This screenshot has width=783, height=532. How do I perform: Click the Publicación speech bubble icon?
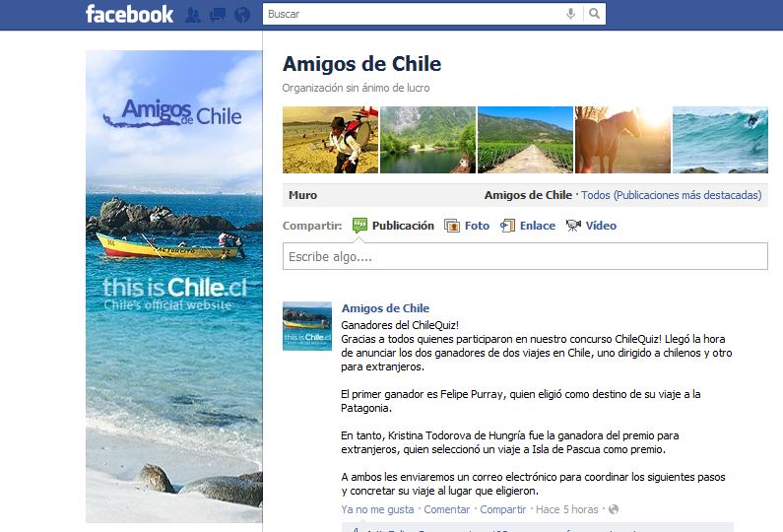tap(359, 226)
